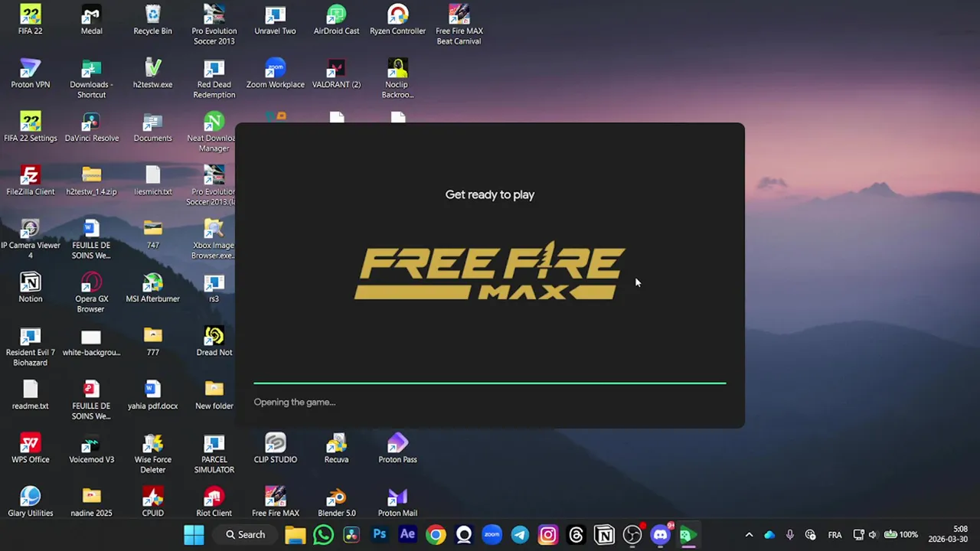Select the CLIP STUDIO desktop icon
Image resolution: width=980 pixels, height=551 pixels.
tap(275, 448)
